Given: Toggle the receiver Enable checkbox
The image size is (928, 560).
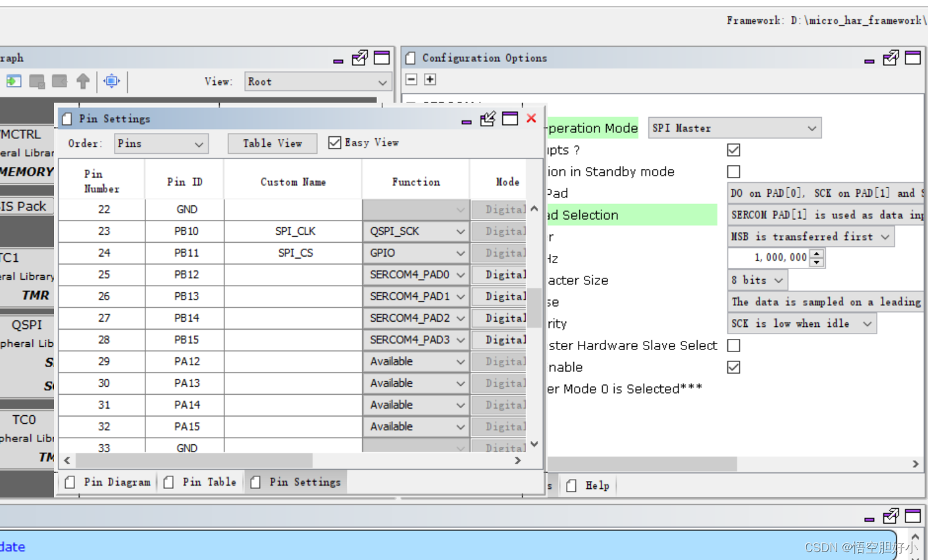Looking at the screenshot, I should (734, 367).
